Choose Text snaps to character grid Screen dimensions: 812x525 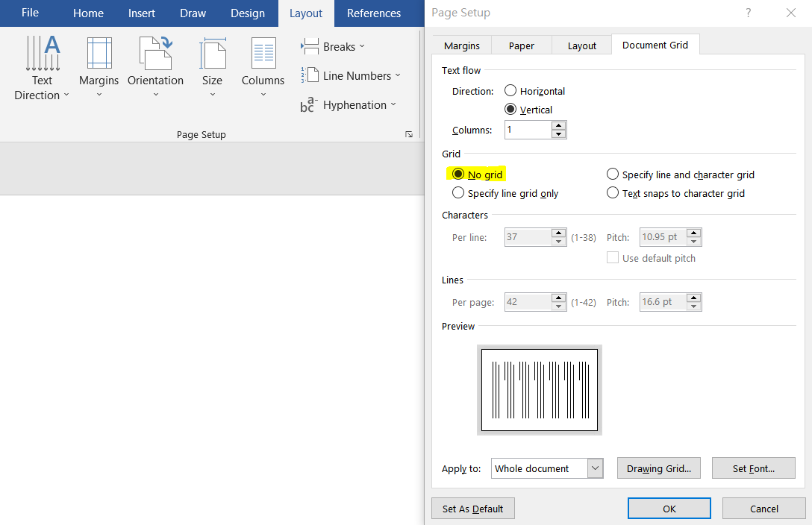[x=613, y=193]
